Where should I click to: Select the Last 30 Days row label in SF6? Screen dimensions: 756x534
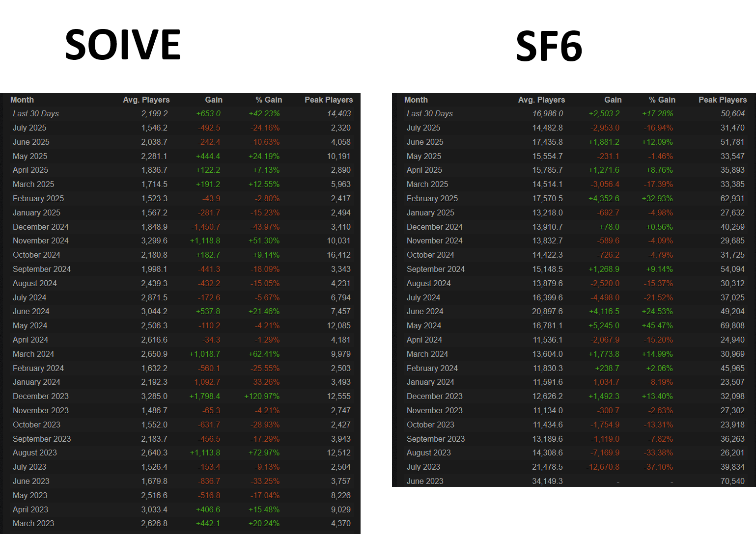point(430,113)
